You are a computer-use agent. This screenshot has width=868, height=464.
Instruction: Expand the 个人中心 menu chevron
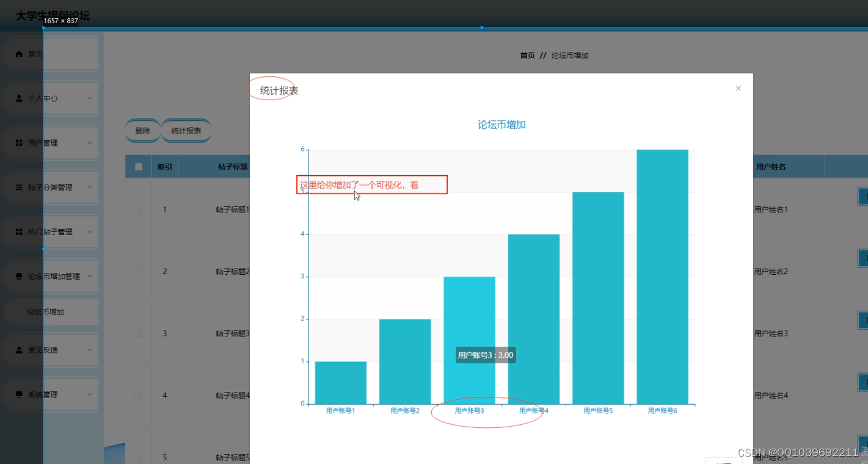[x=90, y=98]
